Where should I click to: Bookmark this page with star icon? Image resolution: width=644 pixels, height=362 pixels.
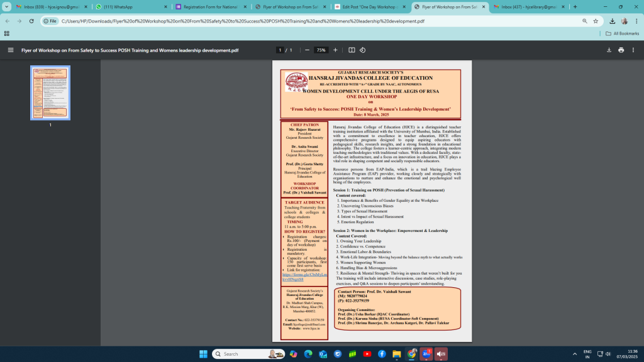[596, 21]
